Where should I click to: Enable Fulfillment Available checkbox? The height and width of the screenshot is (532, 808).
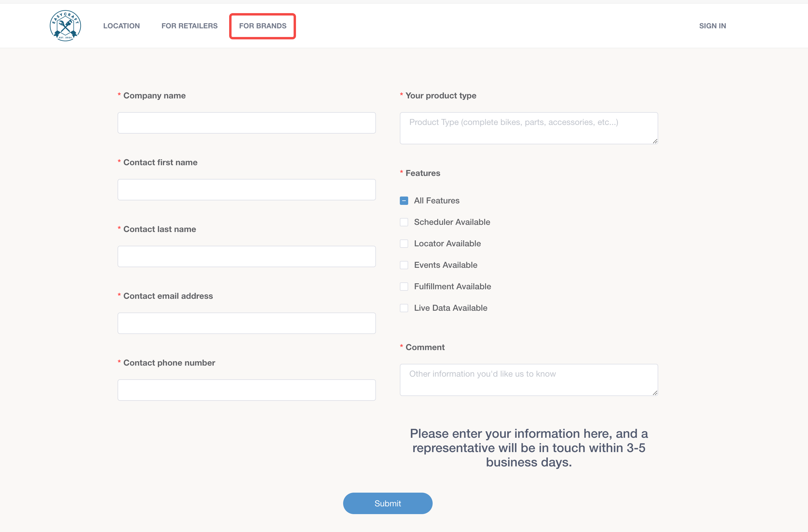[404, 287]
